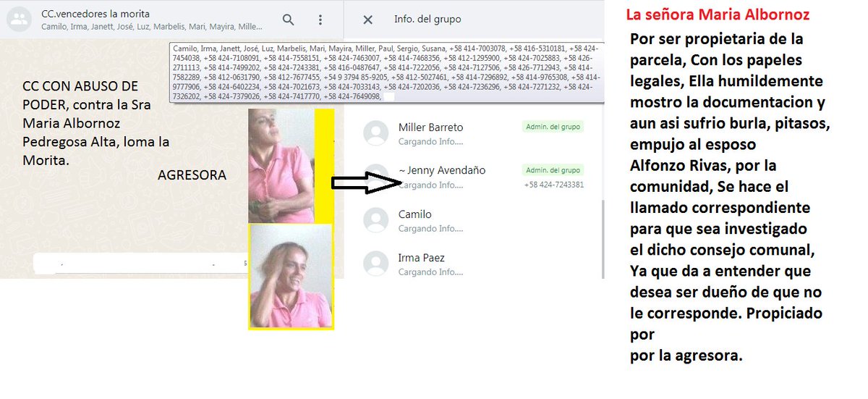This screenshot has height=399, width=868.
Task: Select Camilo's avatar icon
Action: pos(375,221)
